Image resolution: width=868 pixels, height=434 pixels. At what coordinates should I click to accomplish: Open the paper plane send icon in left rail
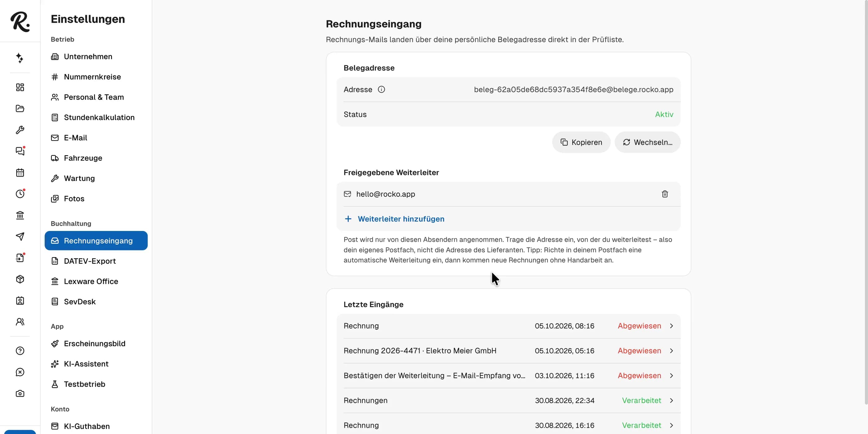tap(20, 236)
